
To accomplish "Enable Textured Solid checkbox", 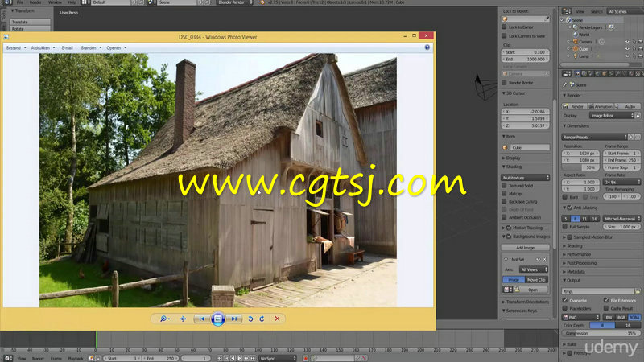I will (x=505, y=186).
